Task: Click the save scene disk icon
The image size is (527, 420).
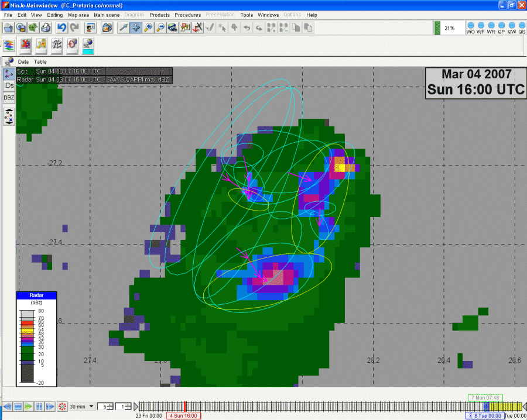Action: pos(21,28)
